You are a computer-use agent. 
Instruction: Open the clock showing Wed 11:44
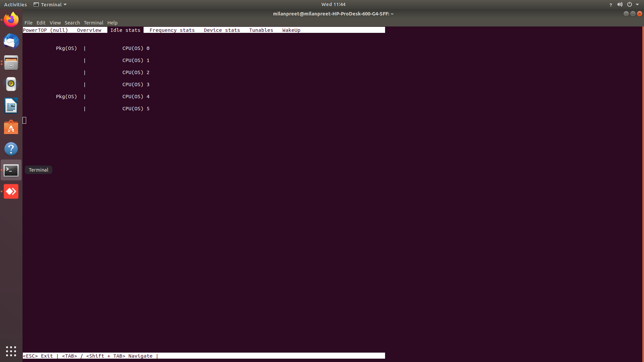click(333, 4)
